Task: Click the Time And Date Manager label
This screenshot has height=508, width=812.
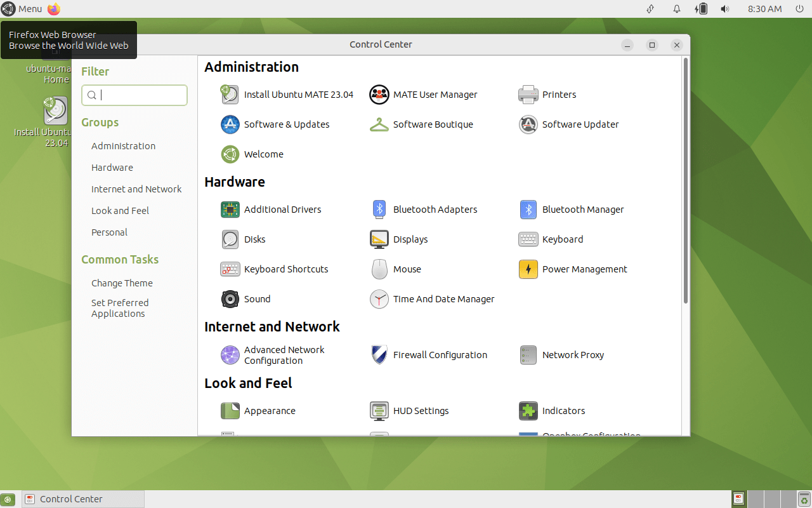Action: (x=444, y=299)
